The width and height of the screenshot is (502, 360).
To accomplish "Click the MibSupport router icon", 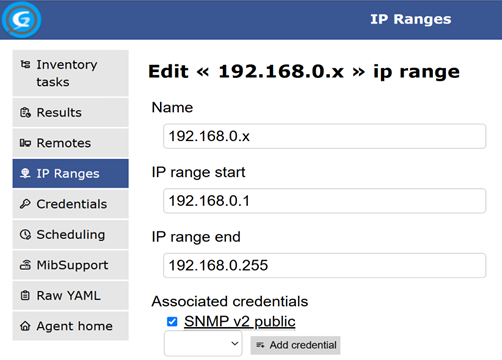I will click(25, 265).
